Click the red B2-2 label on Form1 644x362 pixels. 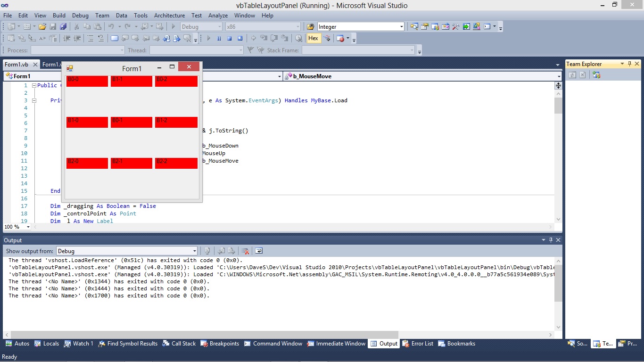coord(176,163)
